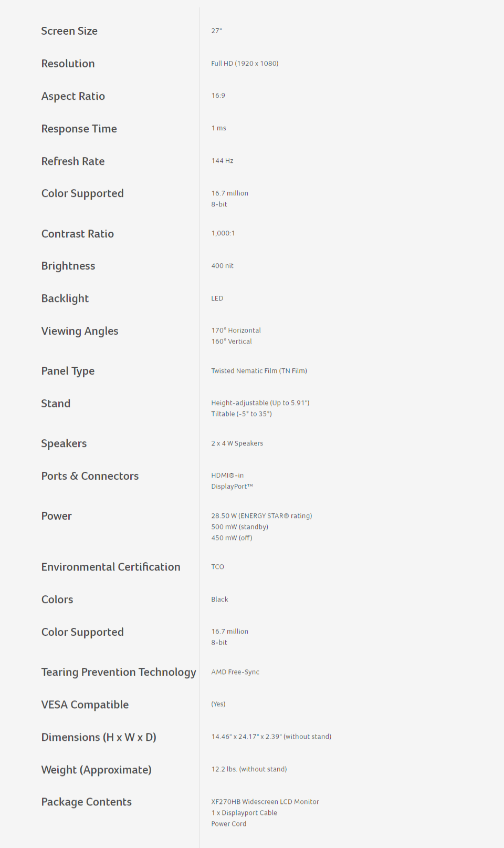The image size is (504, 848).
Task: Select Twisted Nematic Film (TN Film) text
Action: pyautogui.click(x=259, y=371)
